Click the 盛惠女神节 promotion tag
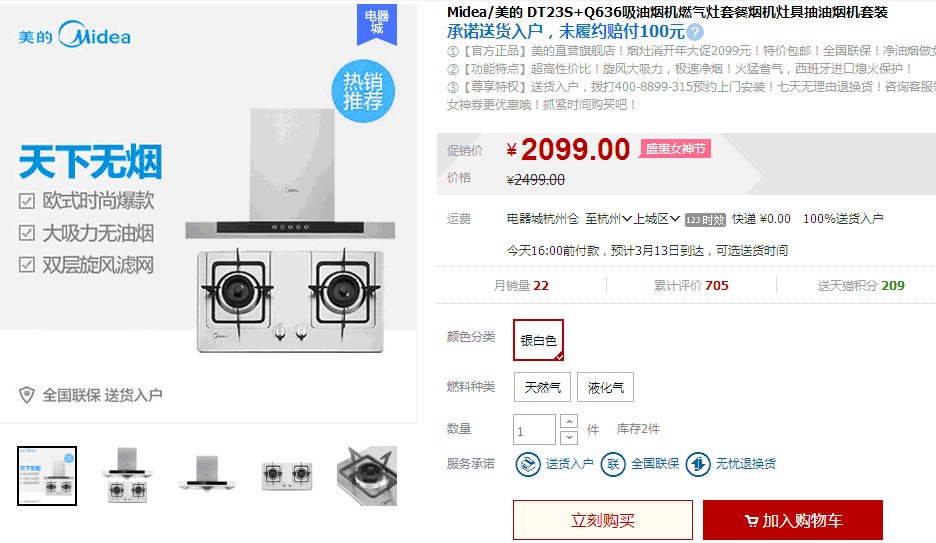 (675, 149)
